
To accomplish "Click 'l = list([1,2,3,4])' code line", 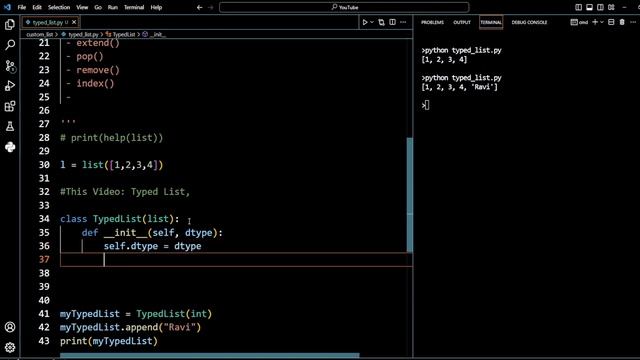I will [111, 164].
